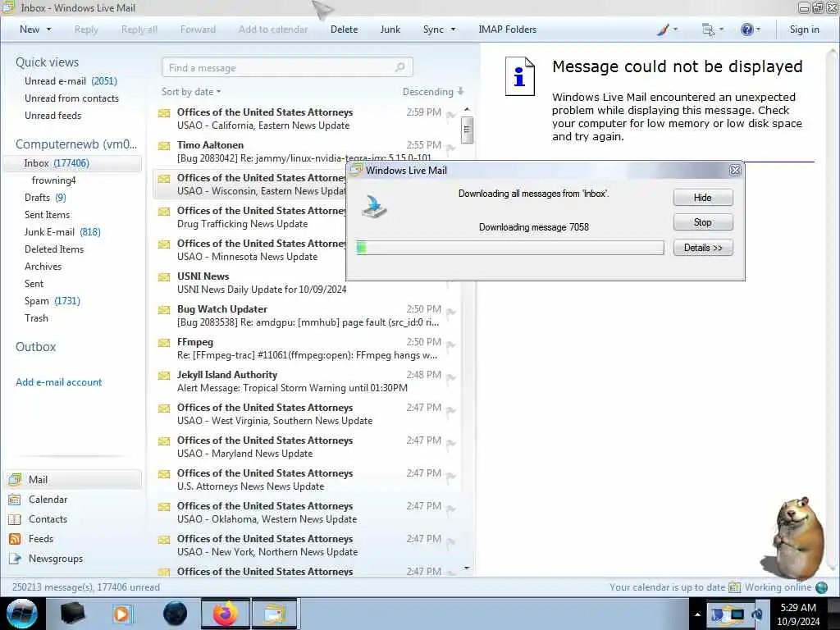This screenshot has height=630, width=840.
Task: Stop the message download
Action: [703, 222]
